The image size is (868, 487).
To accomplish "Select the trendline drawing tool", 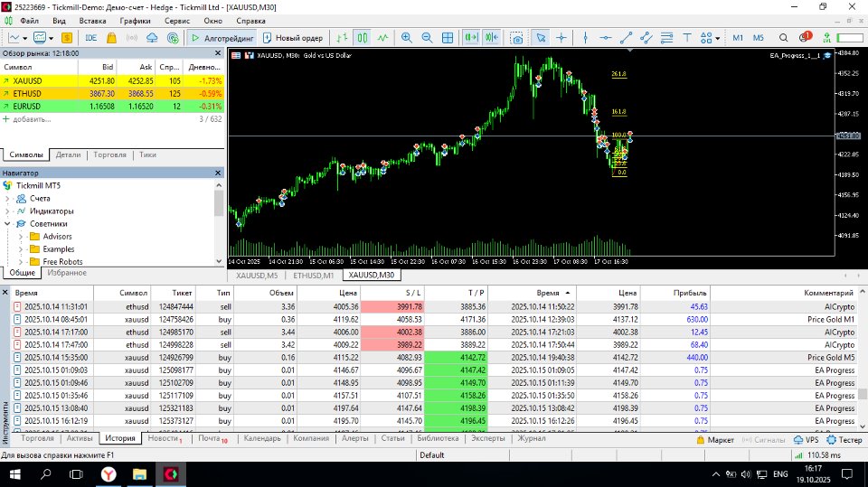I will point(626,38).
